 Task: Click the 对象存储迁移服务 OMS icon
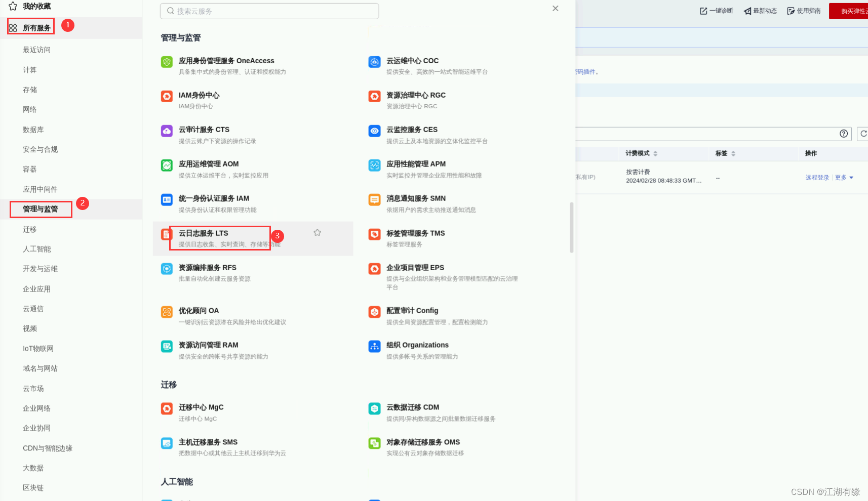point(374,443)
